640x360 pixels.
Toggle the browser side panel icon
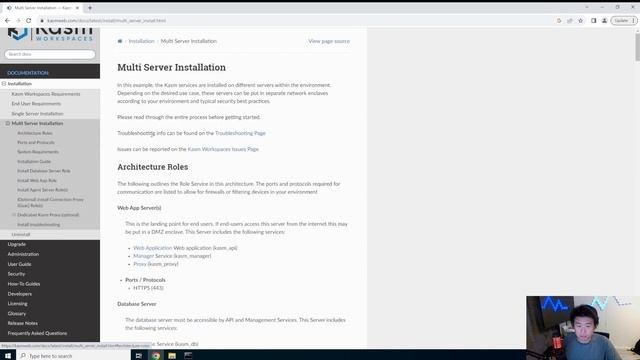[x=593, y=20]
